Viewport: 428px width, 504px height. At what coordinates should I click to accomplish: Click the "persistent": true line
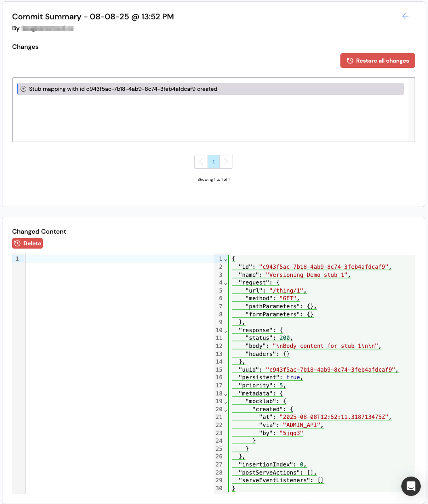[x=271, y=377]
